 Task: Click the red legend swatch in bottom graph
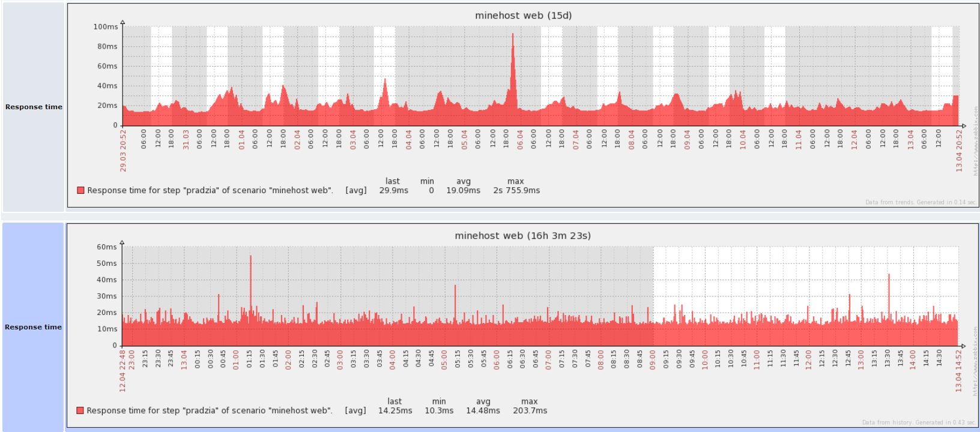pos(80,410)
